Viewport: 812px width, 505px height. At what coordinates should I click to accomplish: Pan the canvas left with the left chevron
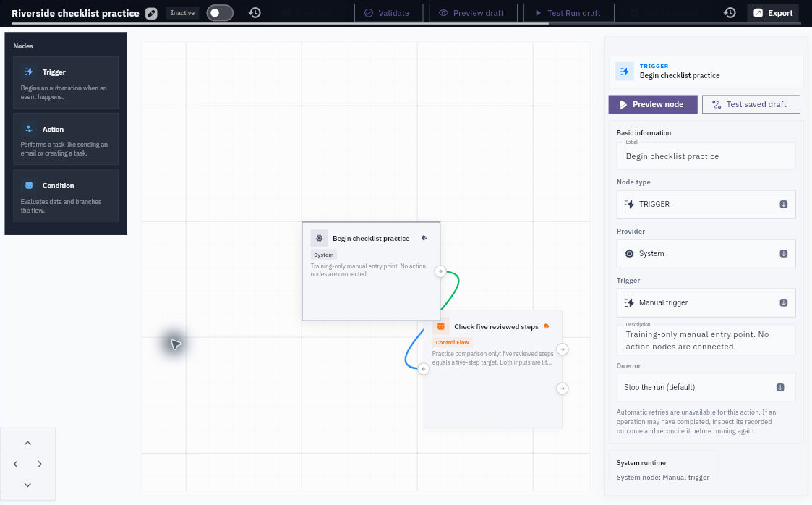click(x=15, y=464)
